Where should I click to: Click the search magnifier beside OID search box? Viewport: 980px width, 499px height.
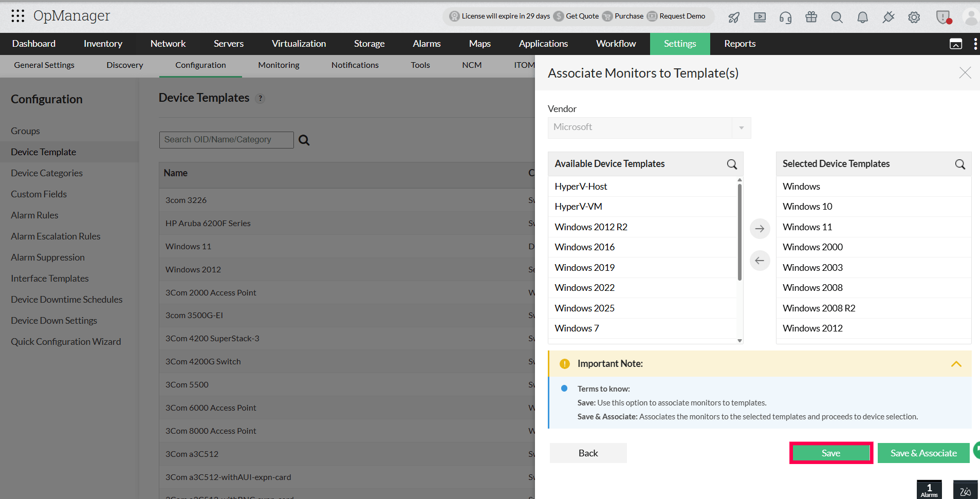coord(304,140)
